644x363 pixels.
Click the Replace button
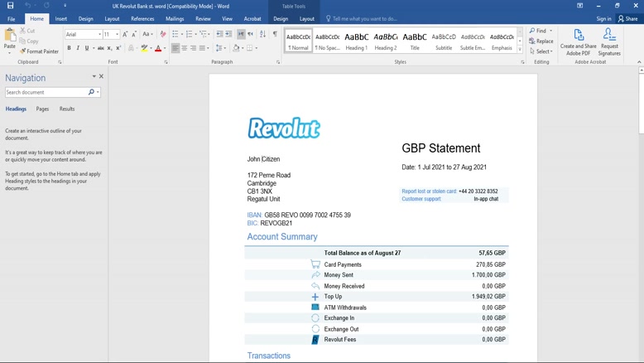coord(541,41)
